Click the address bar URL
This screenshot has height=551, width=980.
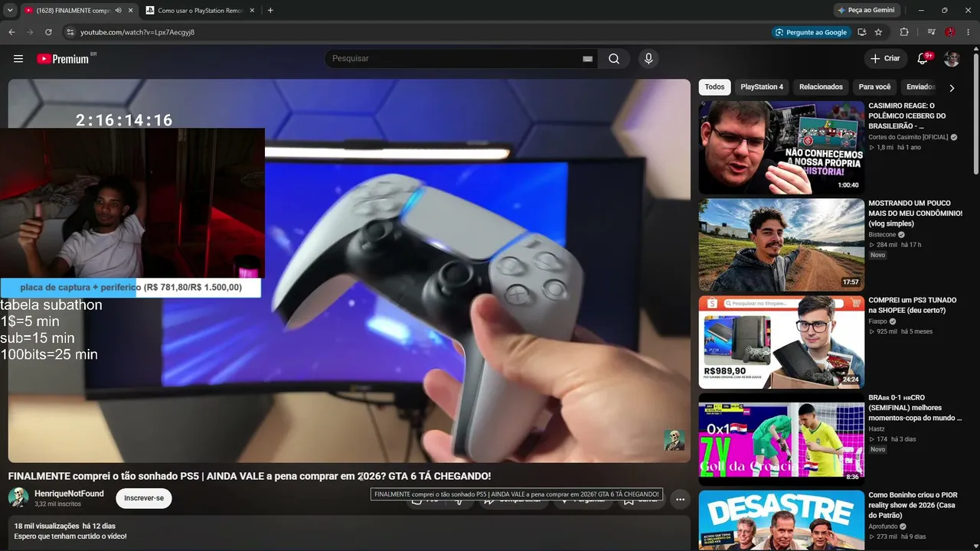coord(137,32)
